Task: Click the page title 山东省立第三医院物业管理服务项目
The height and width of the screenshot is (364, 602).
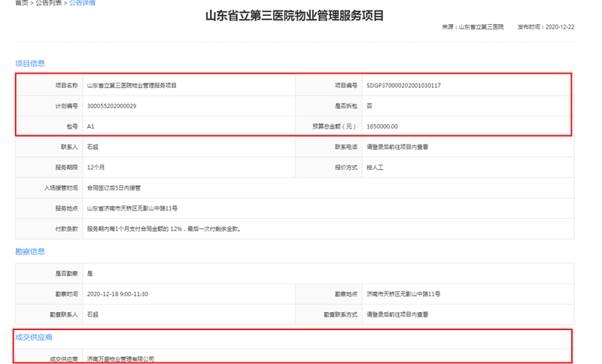Action: click(x=294, y=16)
